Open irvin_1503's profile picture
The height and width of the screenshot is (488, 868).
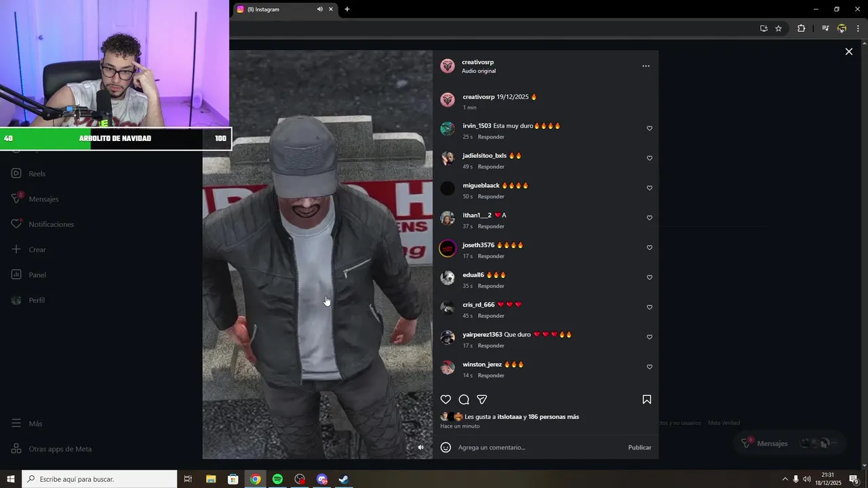click(448, 129)
